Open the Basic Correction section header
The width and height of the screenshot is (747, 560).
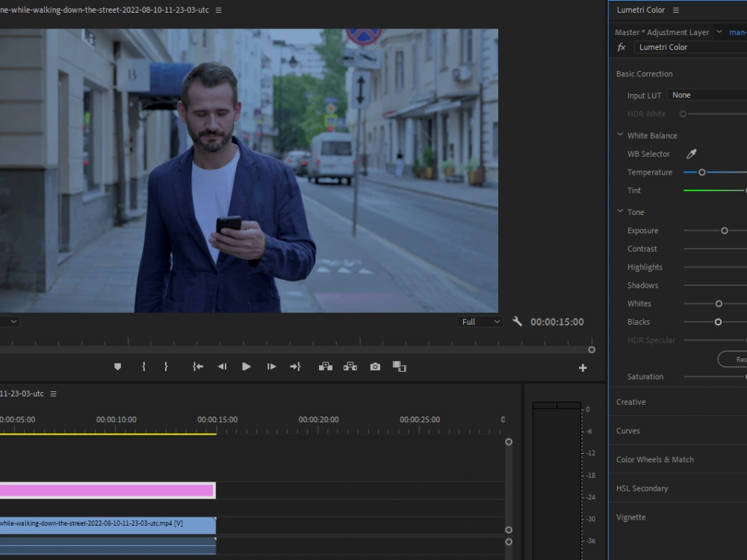click(644, 74)
